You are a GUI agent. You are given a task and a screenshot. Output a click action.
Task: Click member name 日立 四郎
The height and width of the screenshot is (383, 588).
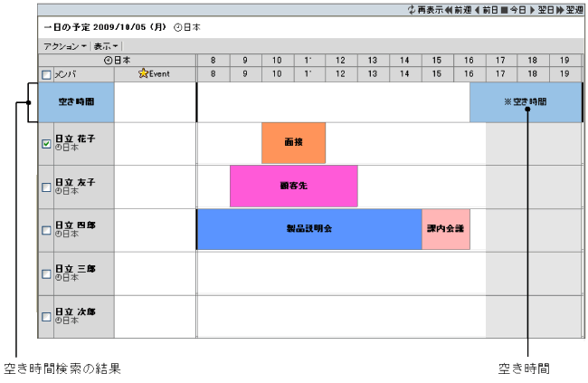point(75,225)
